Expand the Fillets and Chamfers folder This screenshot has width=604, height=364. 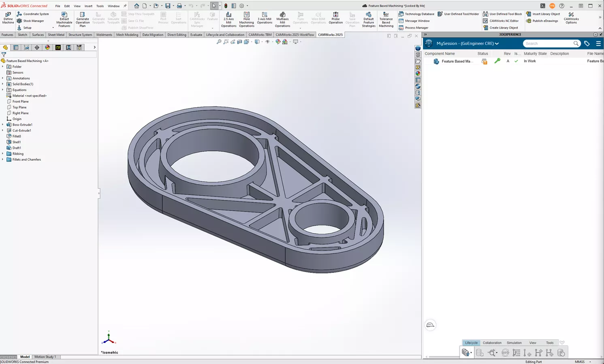pyautogui.click(x=3, y=160)
